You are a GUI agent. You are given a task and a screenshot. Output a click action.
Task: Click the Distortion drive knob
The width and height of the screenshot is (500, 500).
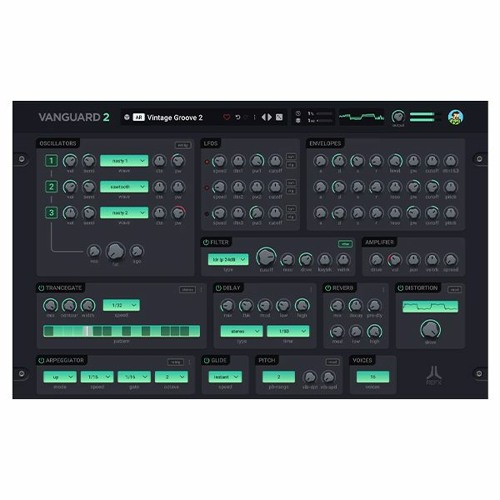(430, 329)
